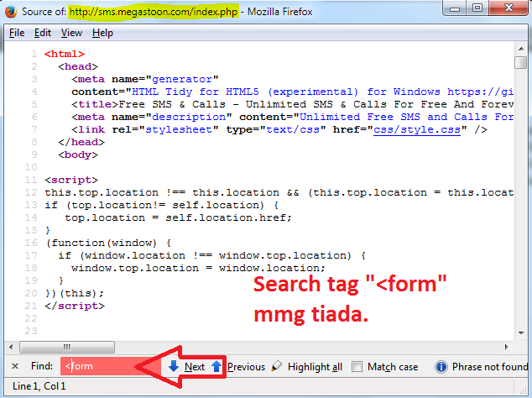
Task: Click the closing </script> tag on line 21
Action: tap(75, 306)
